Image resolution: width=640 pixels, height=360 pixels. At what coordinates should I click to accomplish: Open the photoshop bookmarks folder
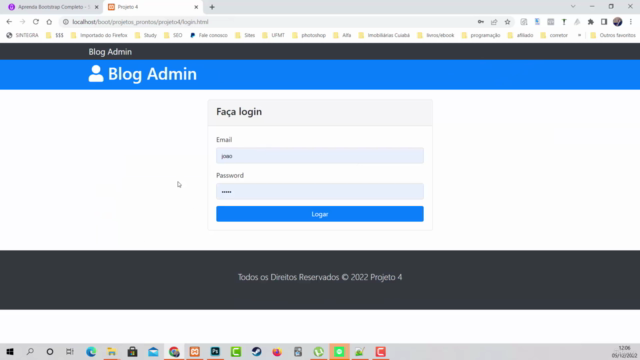tap(309, 36)
